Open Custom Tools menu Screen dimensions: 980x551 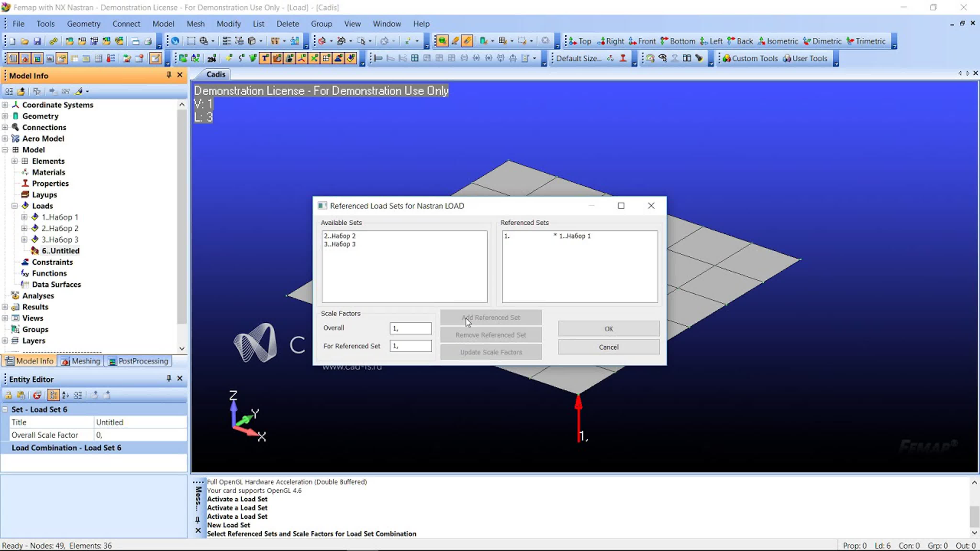[x=750, y=59]
